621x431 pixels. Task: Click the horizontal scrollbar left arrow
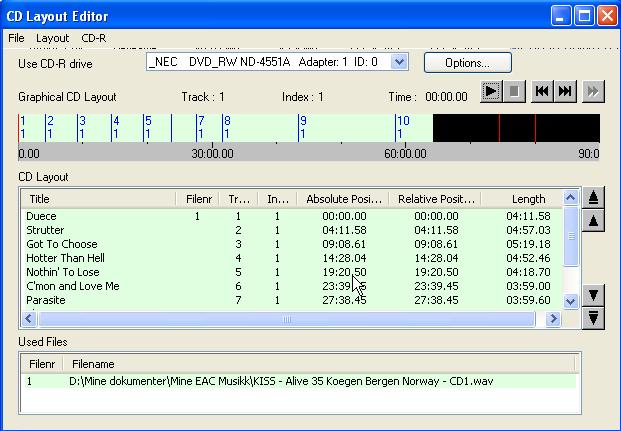pos(29,318)
